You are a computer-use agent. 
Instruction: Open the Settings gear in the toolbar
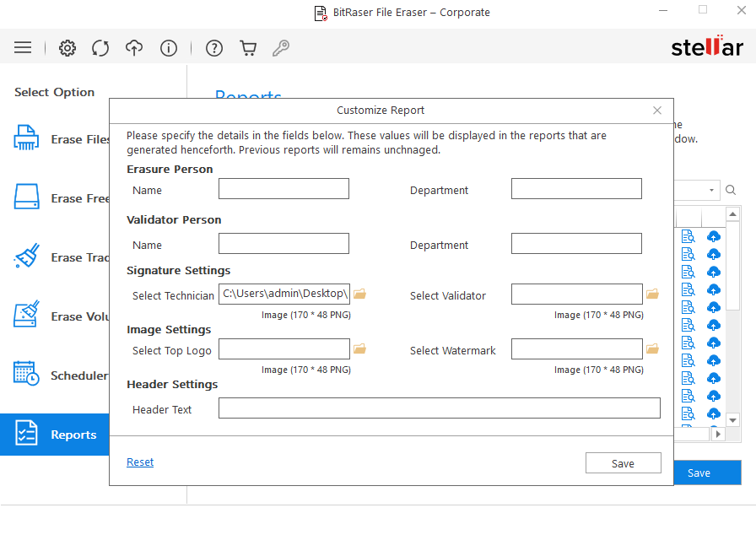click(x=67, y=48)
